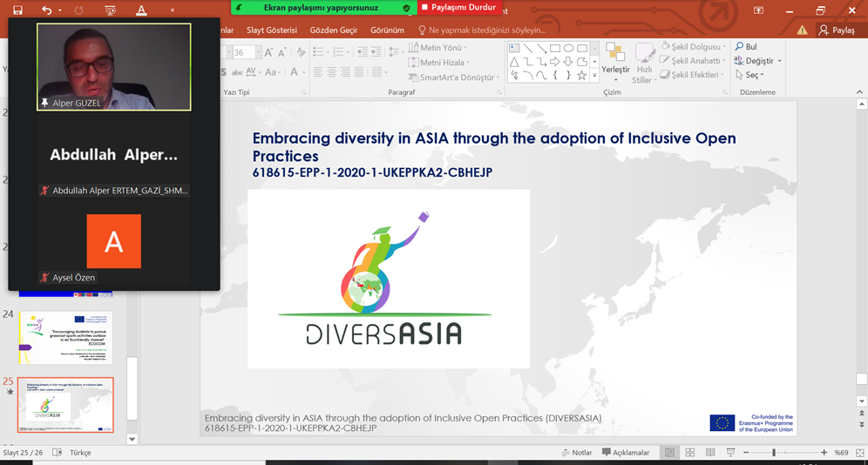Viewport: 868px width, 465px height.
Task: Click the Paylaş share button
Action: coord(837,30)
